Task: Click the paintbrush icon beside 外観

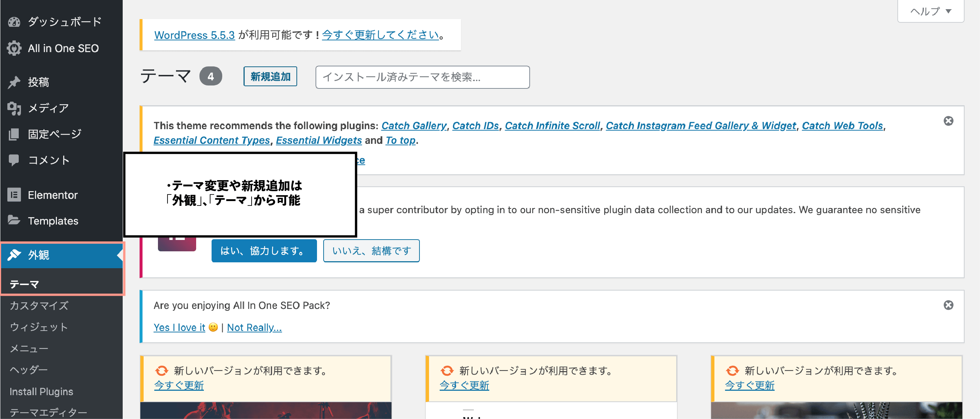Action: tap(14, 255)
